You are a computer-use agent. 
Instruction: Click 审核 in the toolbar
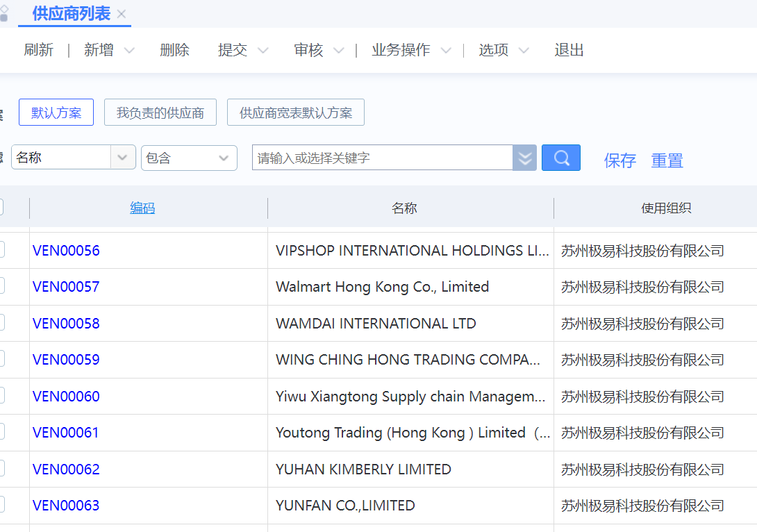coord(308,50)
